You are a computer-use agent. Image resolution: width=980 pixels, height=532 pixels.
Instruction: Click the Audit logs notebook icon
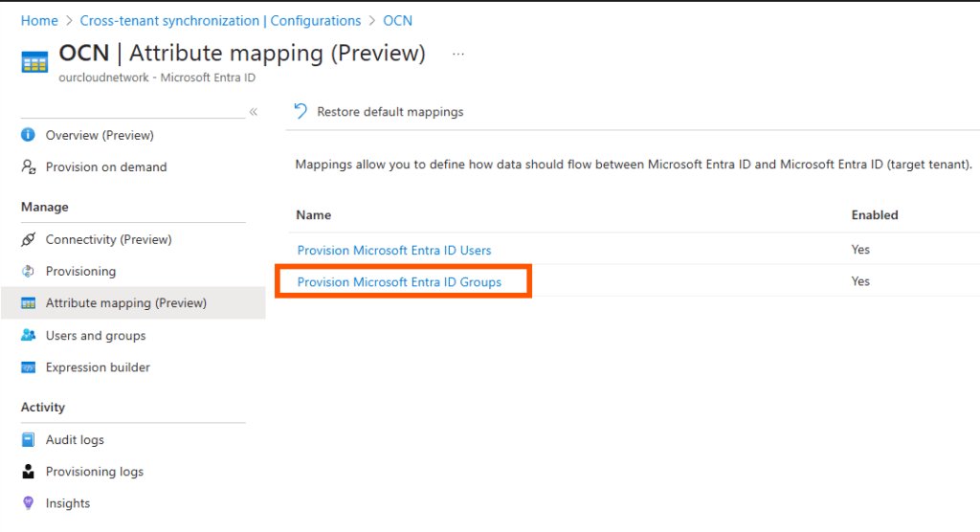pos(28,439)
